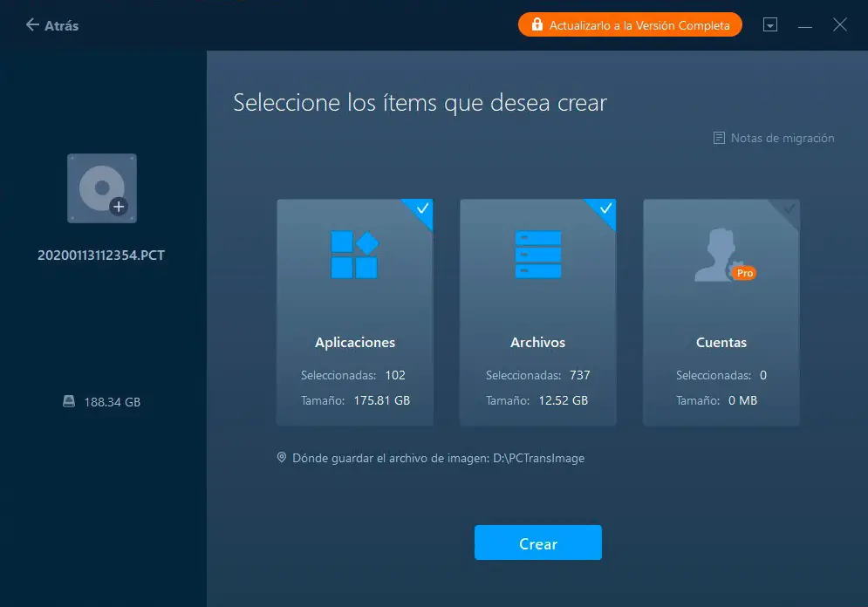Screen dimensions: 868x607
Task: Change image save path D:\PCTransImage
Action: (538, 458)
